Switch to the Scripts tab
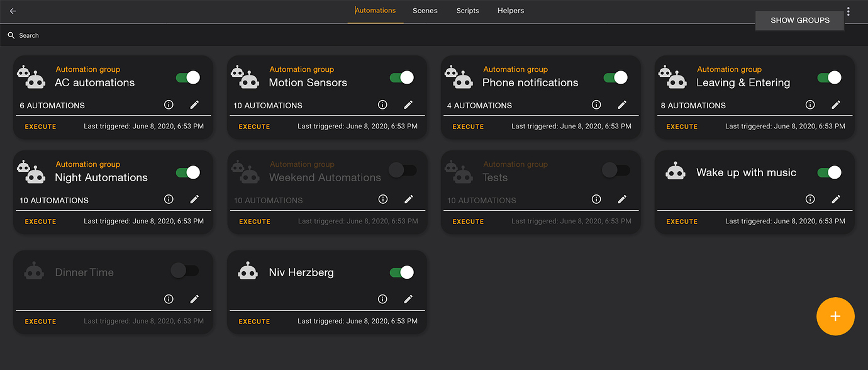This screenshot has width=868, height=370. point(468,11)
